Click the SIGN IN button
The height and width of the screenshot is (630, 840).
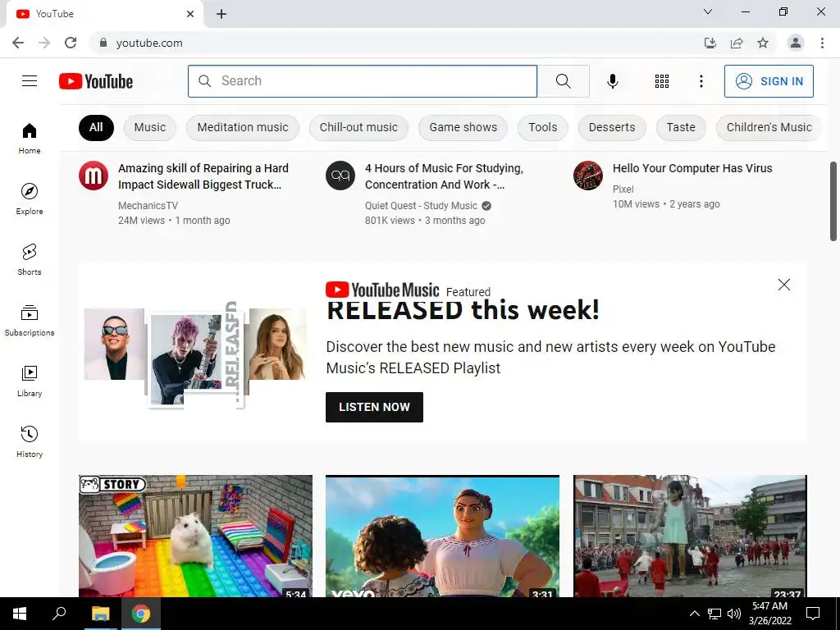tap(769, 81)
